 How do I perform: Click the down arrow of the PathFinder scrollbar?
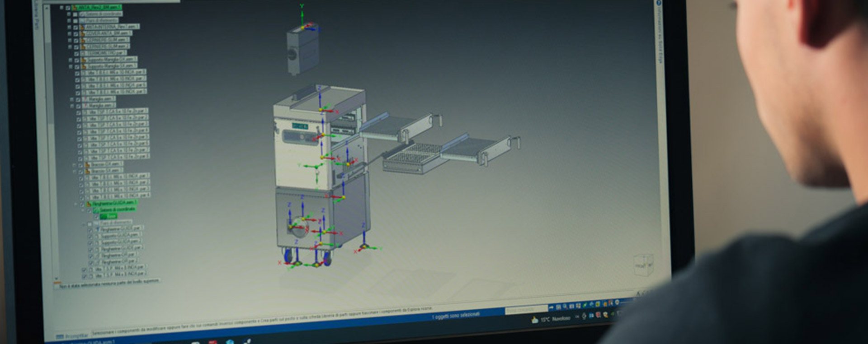pos(57,279)
